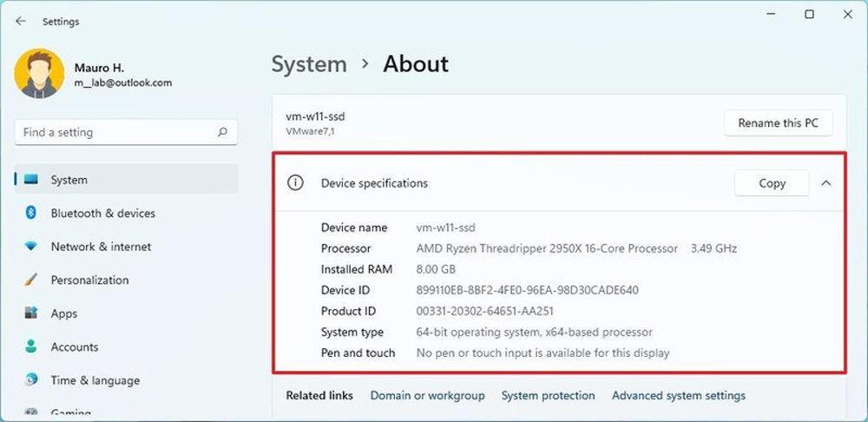Screen dimensions: 868x422
Task: Click the Apps icon in sidebar
Action: [31, 313]
